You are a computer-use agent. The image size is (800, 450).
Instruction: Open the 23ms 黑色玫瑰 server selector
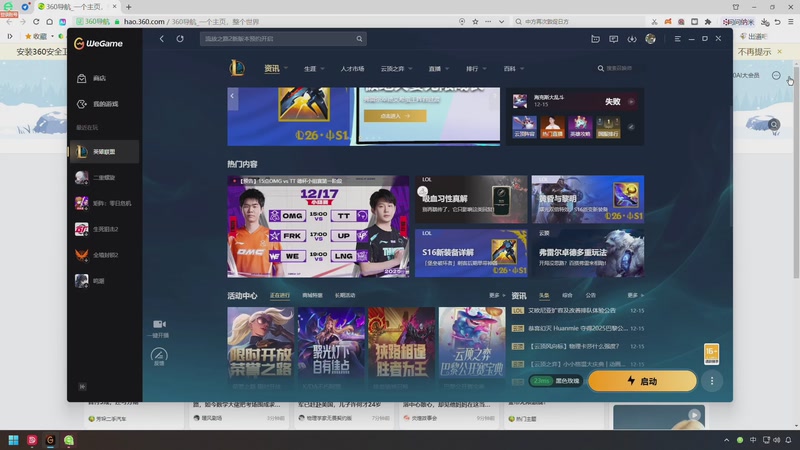(x=555, y=381)
